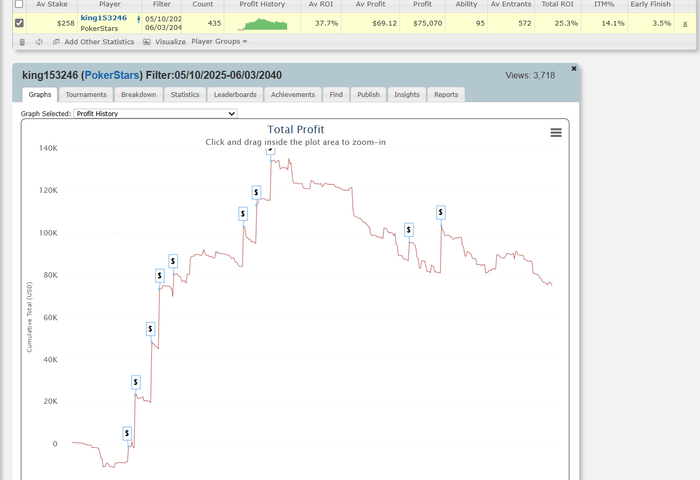Select the Find tab
This screenshot has width=700, height=480.
pos(336,95)
